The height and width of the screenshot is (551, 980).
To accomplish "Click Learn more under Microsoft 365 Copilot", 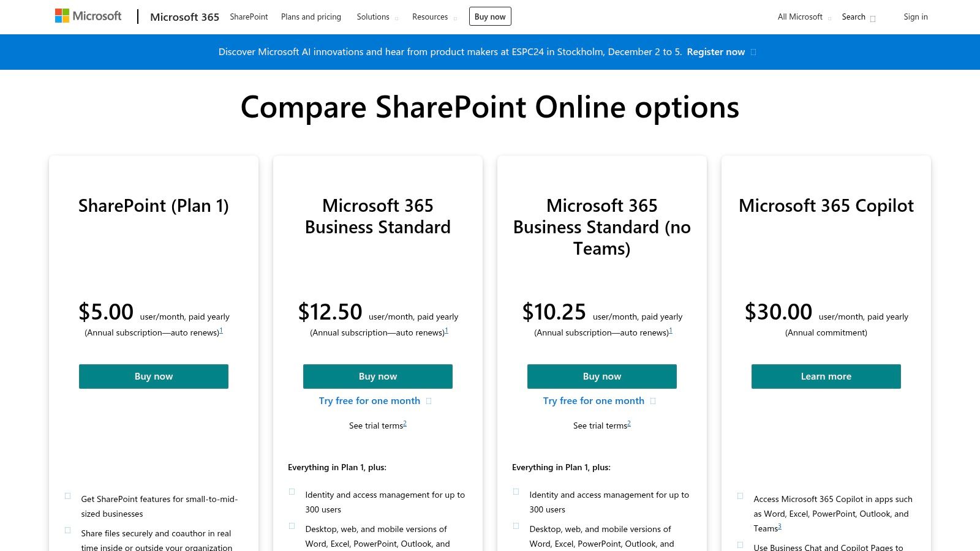I will pos(826,376).
